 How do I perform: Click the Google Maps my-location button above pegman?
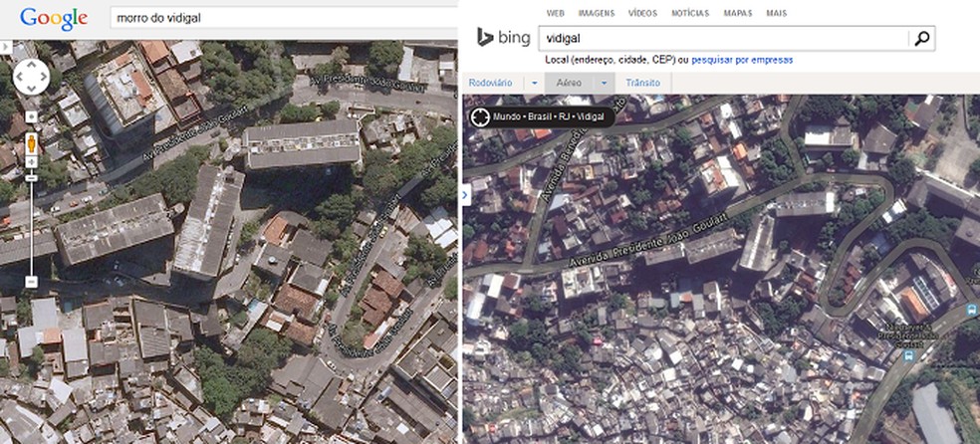coord(31,116)
